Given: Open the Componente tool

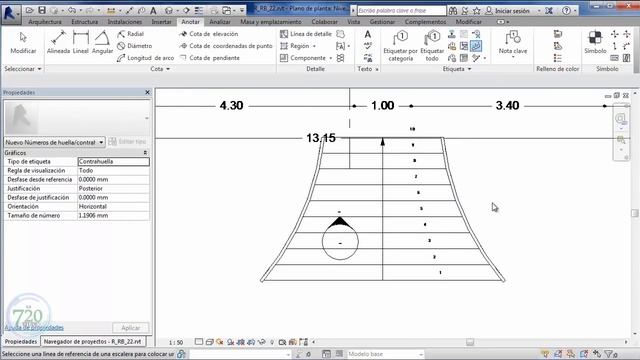Looking at the screenshot, I should (303, 58).
